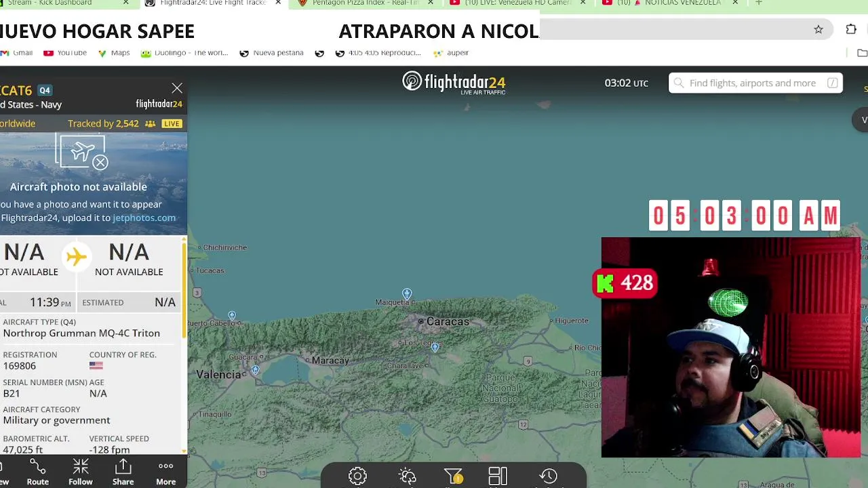
Task: Open the Weather layer icon
Action: [408, 476]
